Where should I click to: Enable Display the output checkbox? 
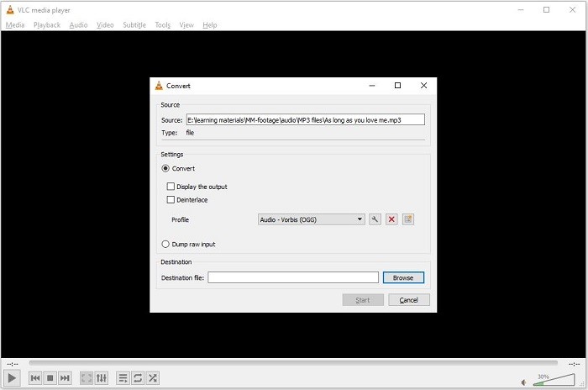[x=171, y=187]
